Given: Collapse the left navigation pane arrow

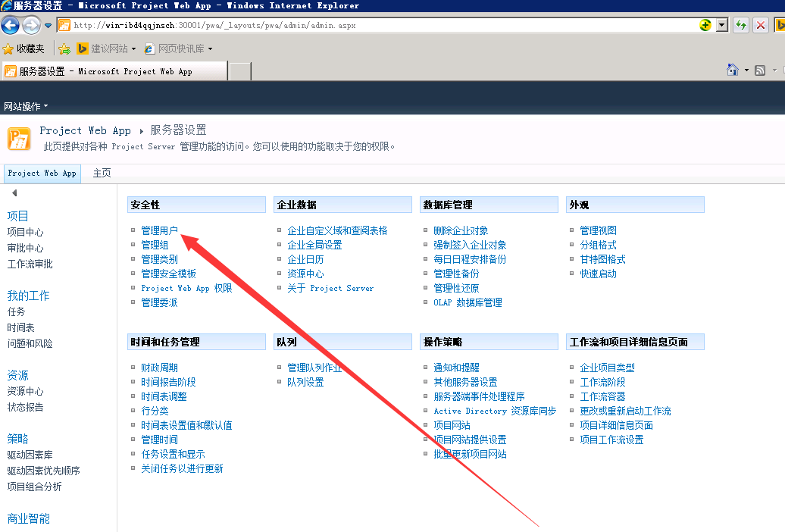Looking at the screenshot, I should click(14, 192).
